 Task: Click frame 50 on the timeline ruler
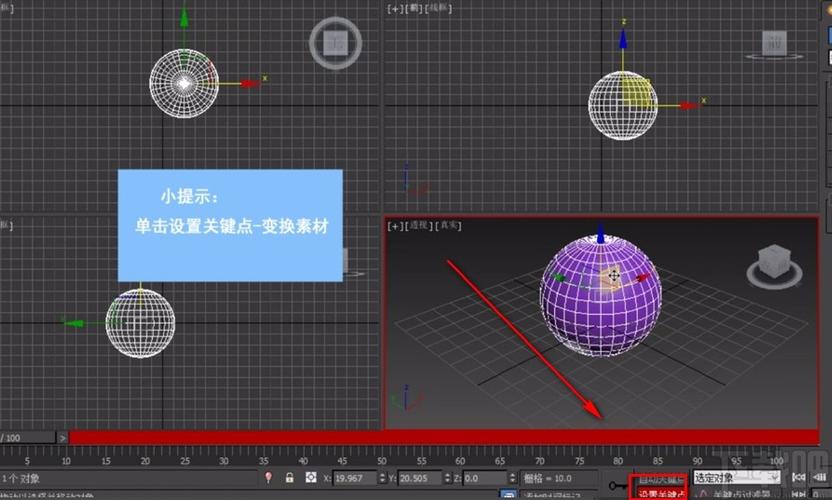(x=382, y=461)
